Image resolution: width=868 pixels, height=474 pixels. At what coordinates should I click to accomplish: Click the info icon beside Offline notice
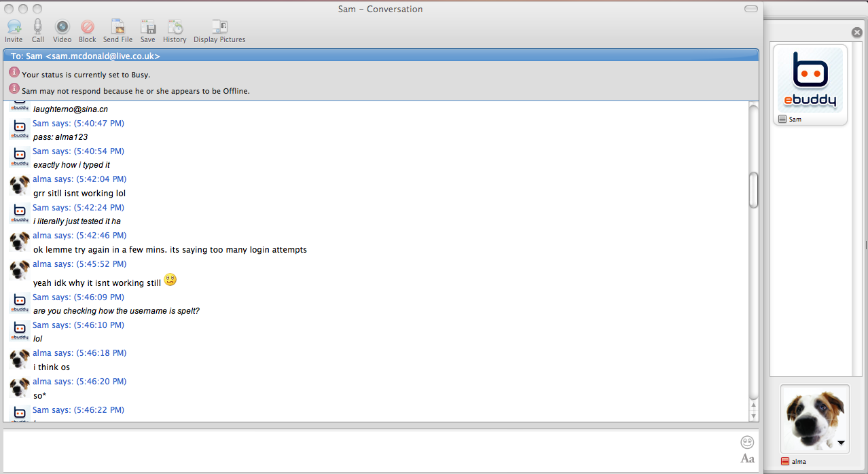click(14, 88)
